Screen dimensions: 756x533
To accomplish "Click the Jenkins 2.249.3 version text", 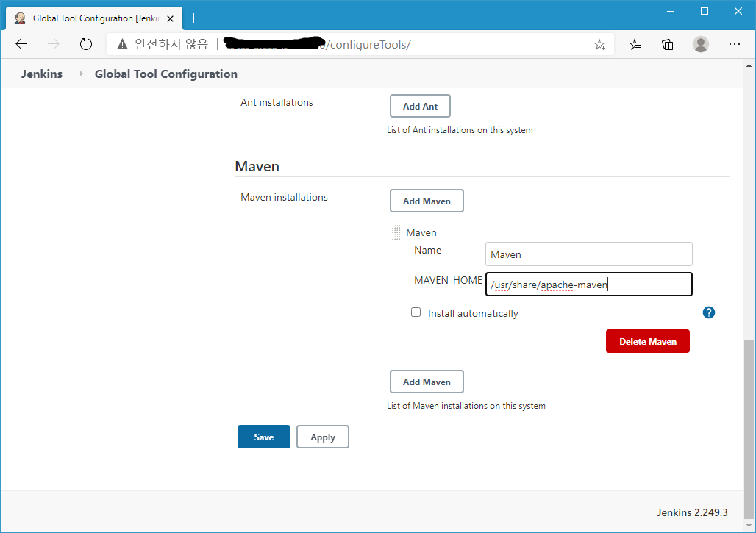I will (x=692, y=512).
